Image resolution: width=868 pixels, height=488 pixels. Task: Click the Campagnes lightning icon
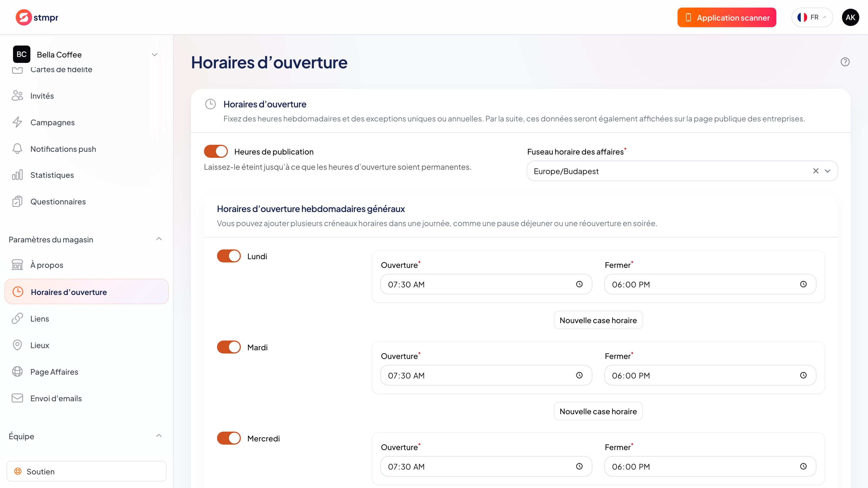17,122
